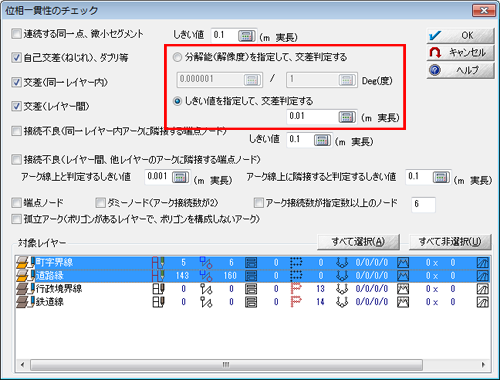Select 分解能(解像度)を指定して radio button
This screenshot has height=380, width=500.
177,57
